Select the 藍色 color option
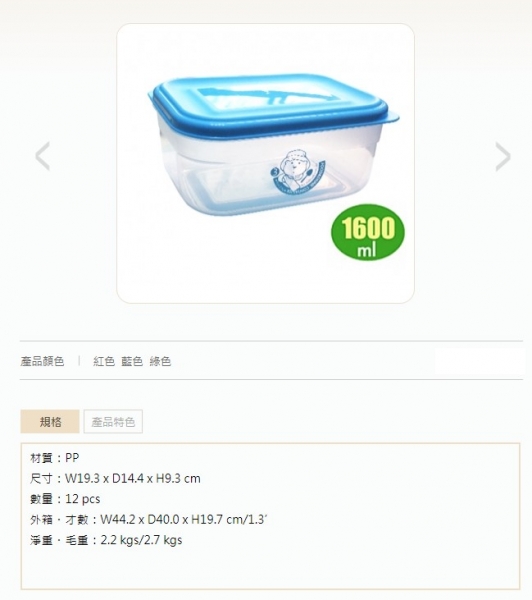Image resolution: width=532 pixels, height=600 pixels. point(132,361)
